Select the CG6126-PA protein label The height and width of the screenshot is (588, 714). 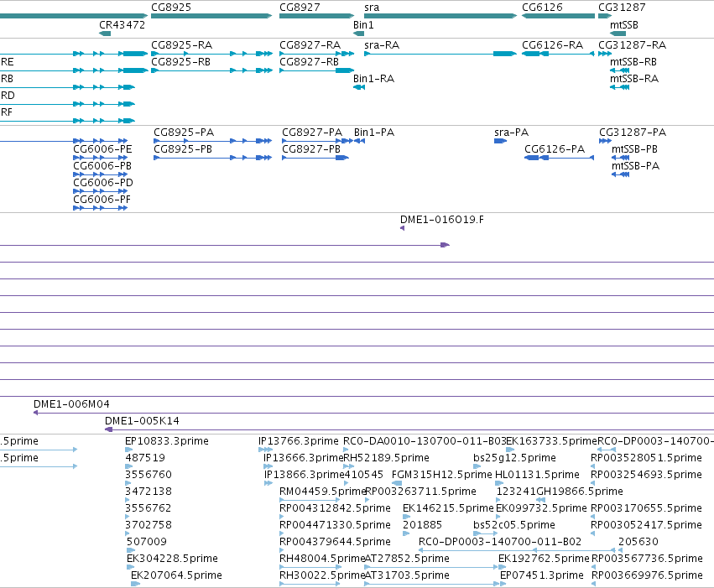pos(555,149)
